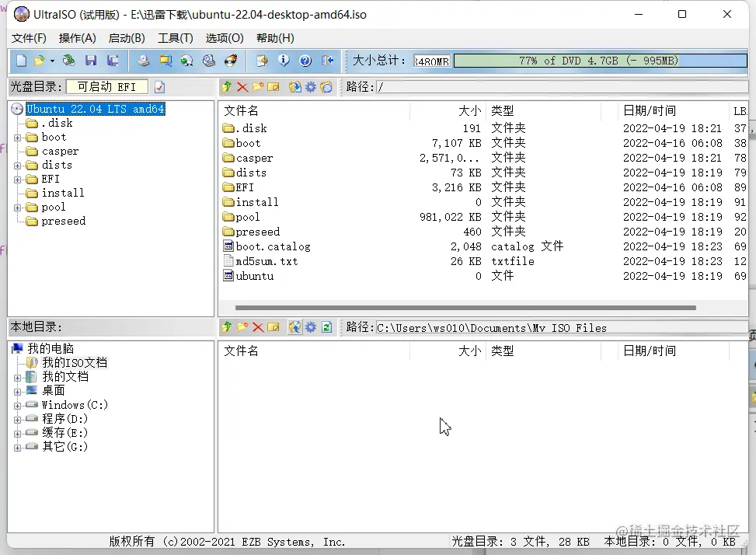Viewport: 756px width, 555px height.
Task: Expand 我的文档 tree node
Action: point(17,378)
